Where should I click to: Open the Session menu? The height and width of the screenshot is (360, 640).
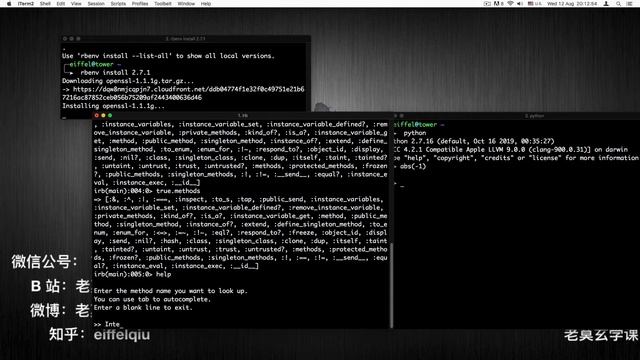[x=96, y=4]
